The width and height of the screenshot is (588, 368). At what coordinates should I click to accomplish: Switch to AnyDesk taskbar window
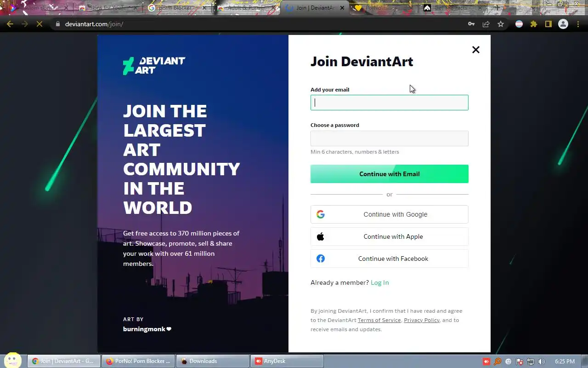pos(287,361)
